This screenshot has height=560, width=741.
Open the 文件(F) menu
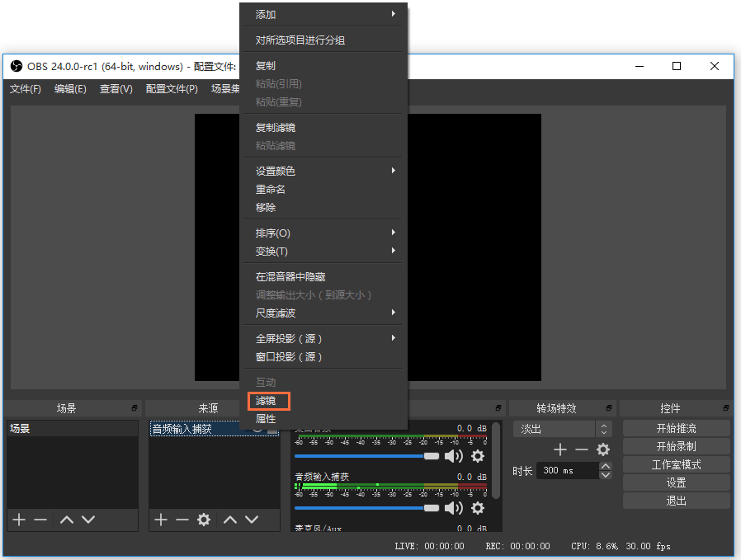coord(25,89)
